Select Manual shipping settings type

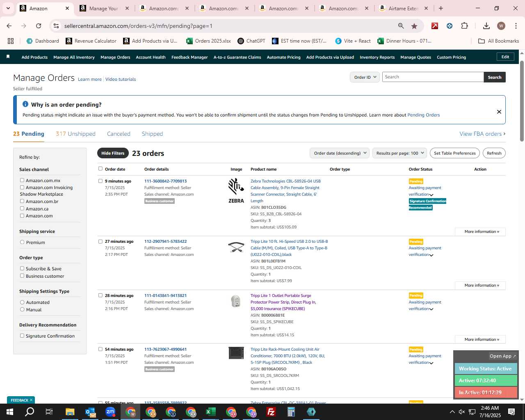pyautogui.click(x=22, y=309)
